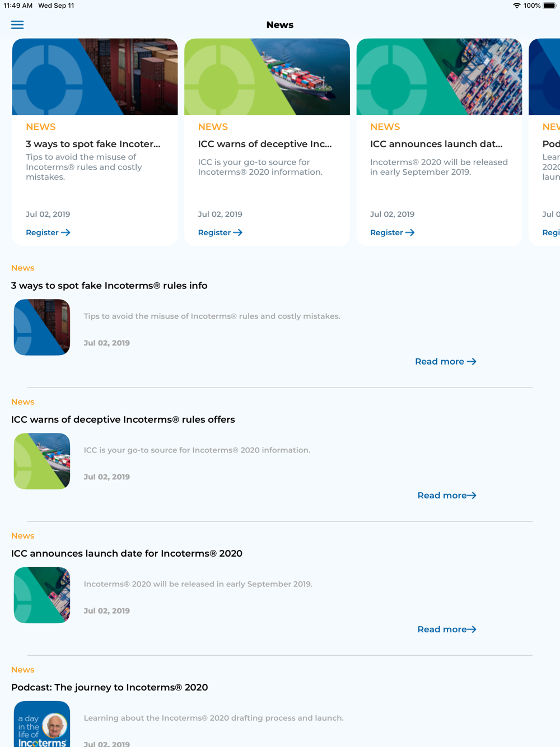Image resolution: width=560 pixels, height=747 pixels.
Task: Click Register on launch date card
Action: click(392, 232)
